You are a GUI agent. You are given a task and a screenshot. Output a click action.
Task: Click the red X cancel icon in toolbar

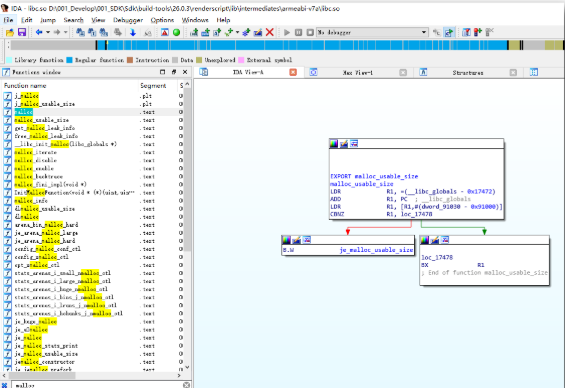[270, 32]
